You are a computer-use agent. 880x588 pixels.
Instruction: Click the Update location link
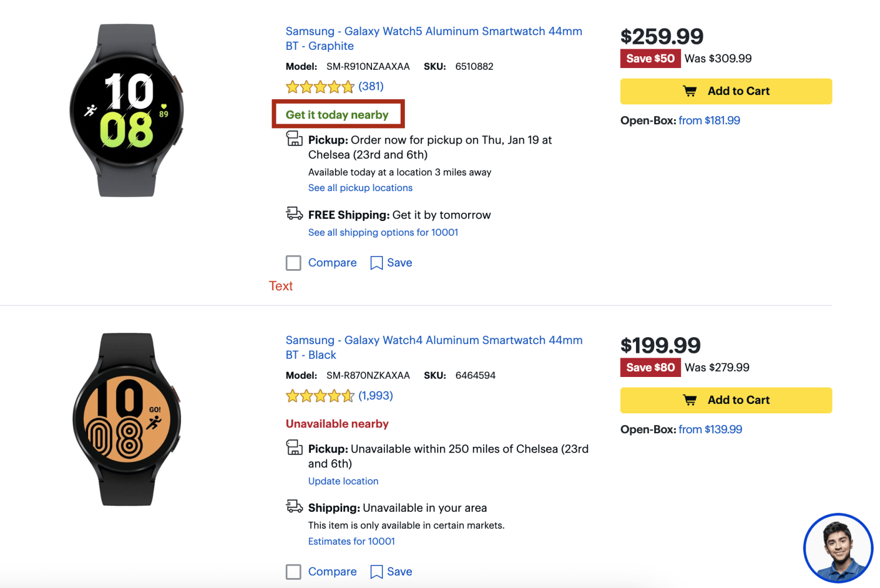click(x=343, y=481)
